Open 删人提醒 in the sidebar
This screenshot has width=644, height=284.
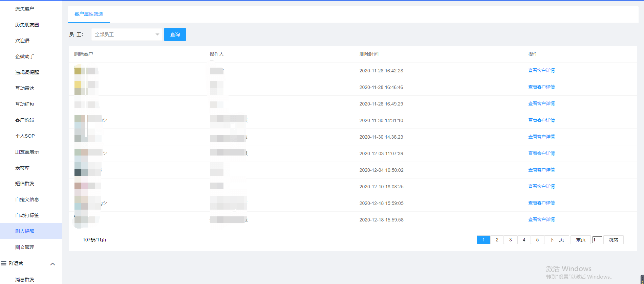click(x=25, y=231)
